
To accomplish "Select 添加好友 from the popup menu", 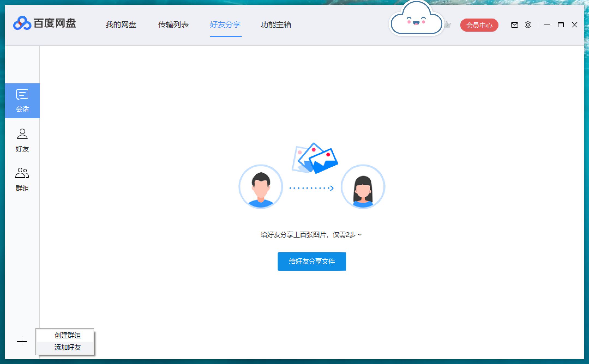I will coord(68,348).
